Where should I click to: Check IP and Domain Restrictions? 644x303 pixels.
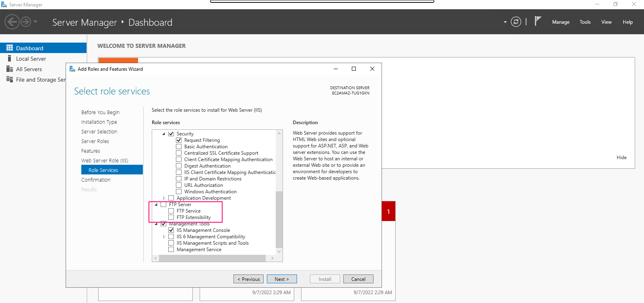tap(179, 179)
